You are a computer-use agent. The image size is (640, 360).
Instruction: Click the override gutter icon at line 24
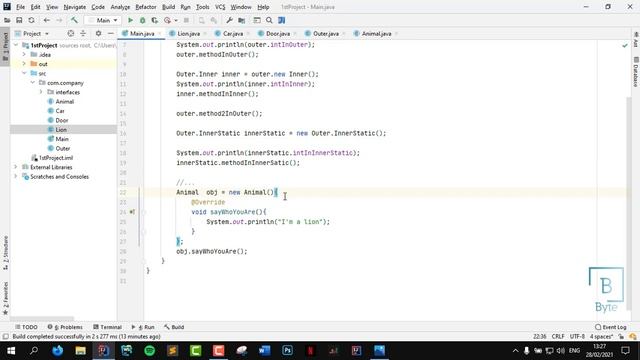(x=132, y=212)
